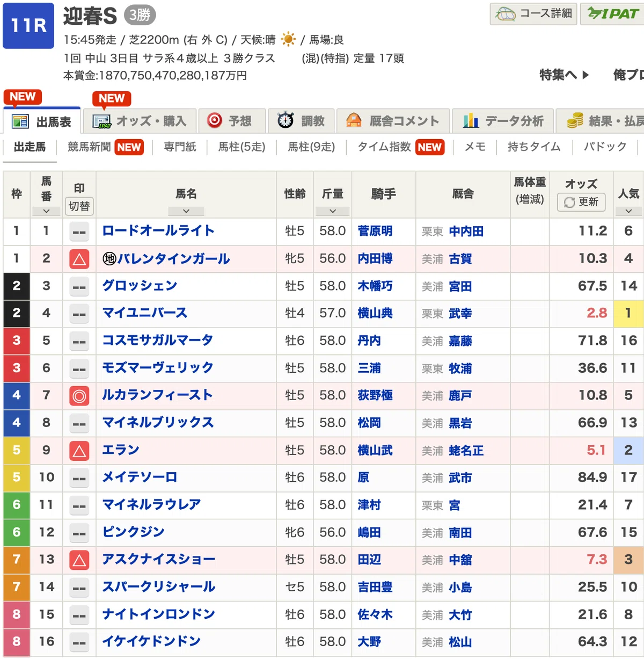The height and width of the screenshot is (659, 644).
Task: Open the 馬柱(5走) sub-tab
Action: coord(241,147)
